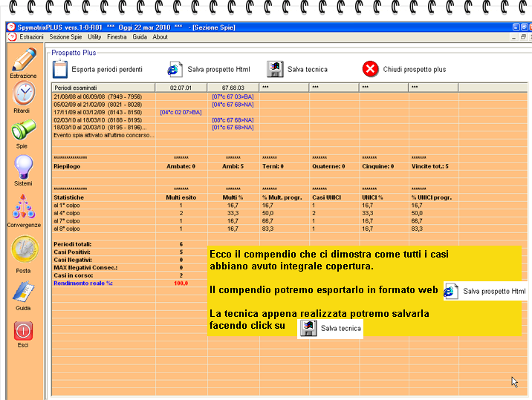The height and width of the screenshot is (400, 532).
Task: Open the Finestra menu
Action: [x=117, y=37]
